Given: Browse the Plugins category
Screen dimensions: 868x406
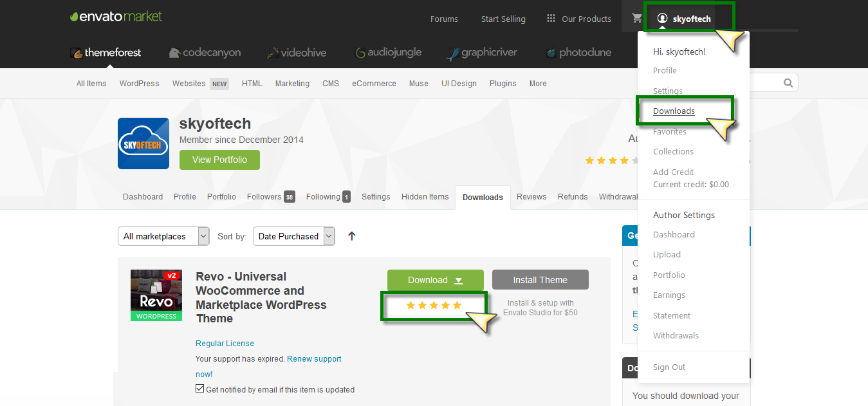Looking at the screenshot, I should [x=503, y=84].
